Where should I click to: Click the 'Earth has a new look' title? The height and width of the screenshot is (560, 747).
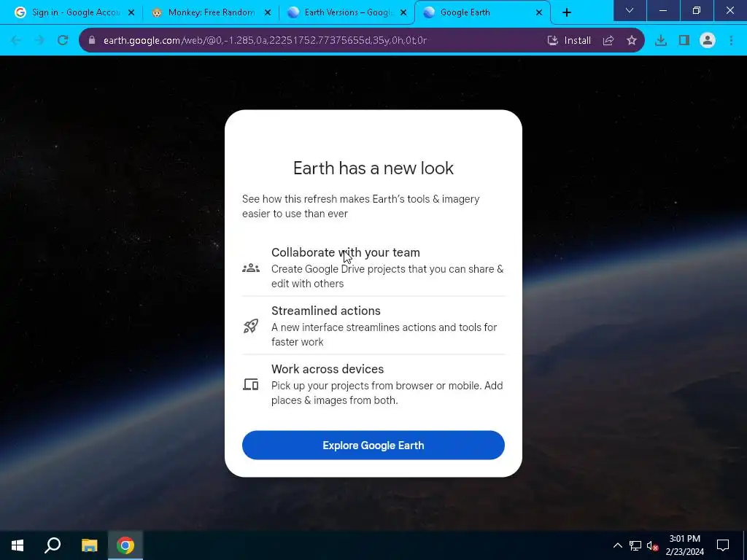coord(373,168)
